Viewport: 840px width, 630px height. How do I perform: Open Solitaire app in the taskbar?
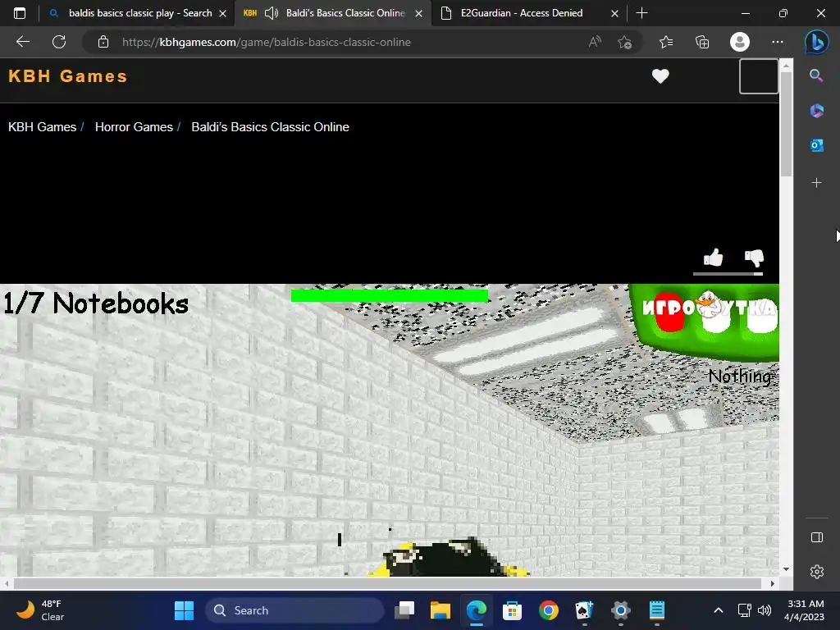[x=584, y=610]
